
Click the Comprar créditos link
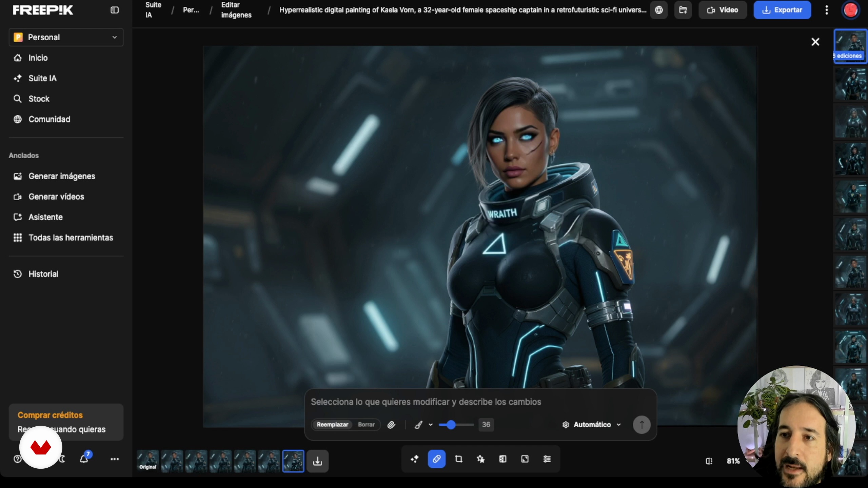coord(50,415)
